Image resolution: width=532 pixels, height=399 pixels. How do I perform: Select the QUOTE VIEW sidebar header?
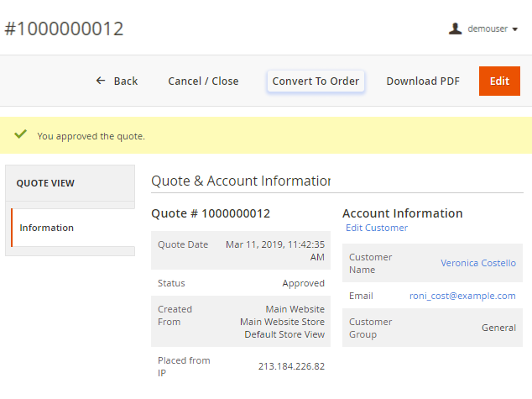point(45,183)
